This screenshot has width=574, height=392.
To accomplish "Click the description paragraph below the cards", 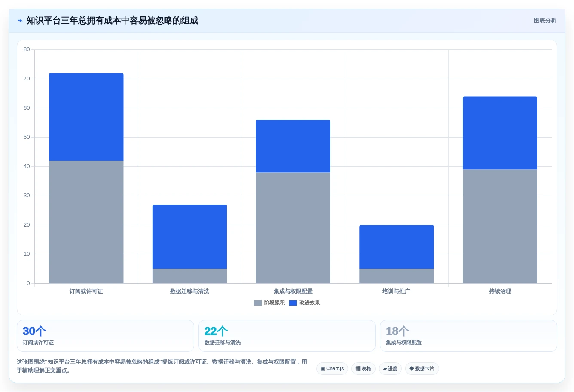I will 162,366.
